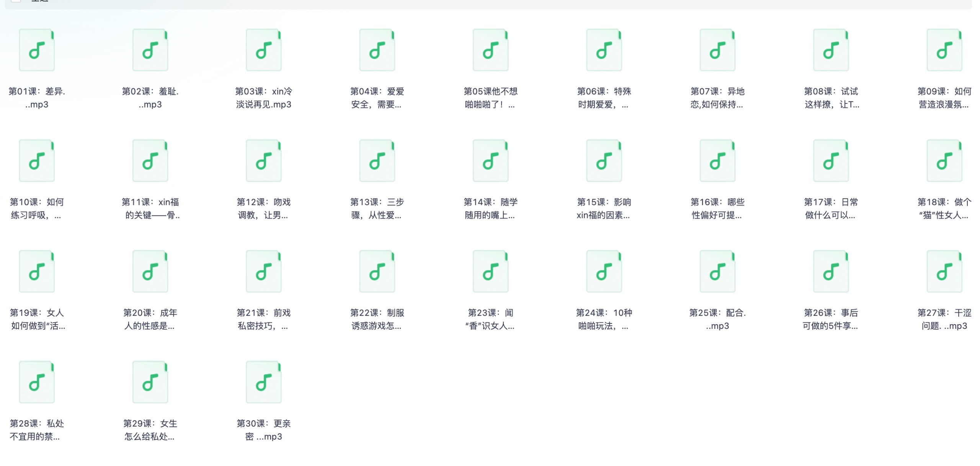
Task: Select the 第29课：女生 audio file icon
Action: 150,382
